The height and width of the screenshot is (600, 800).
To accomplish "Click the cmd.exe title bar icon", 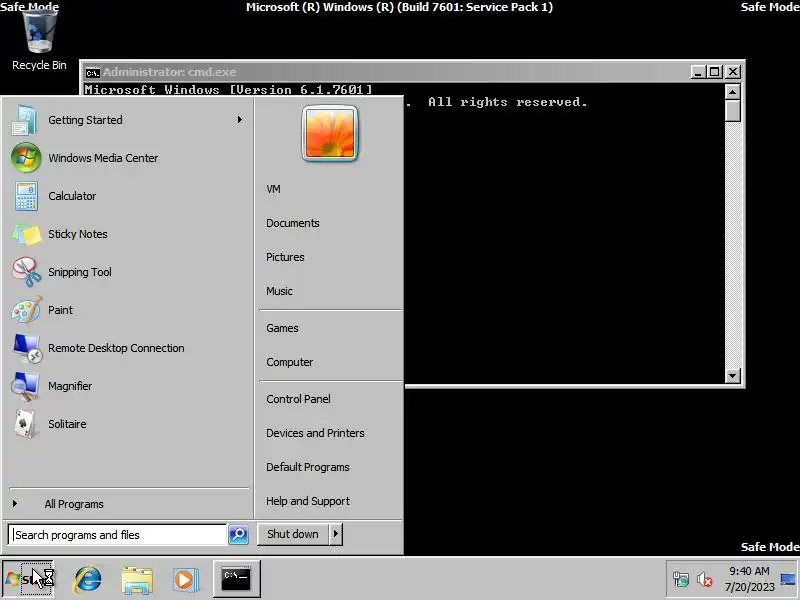I will (92, 72).
